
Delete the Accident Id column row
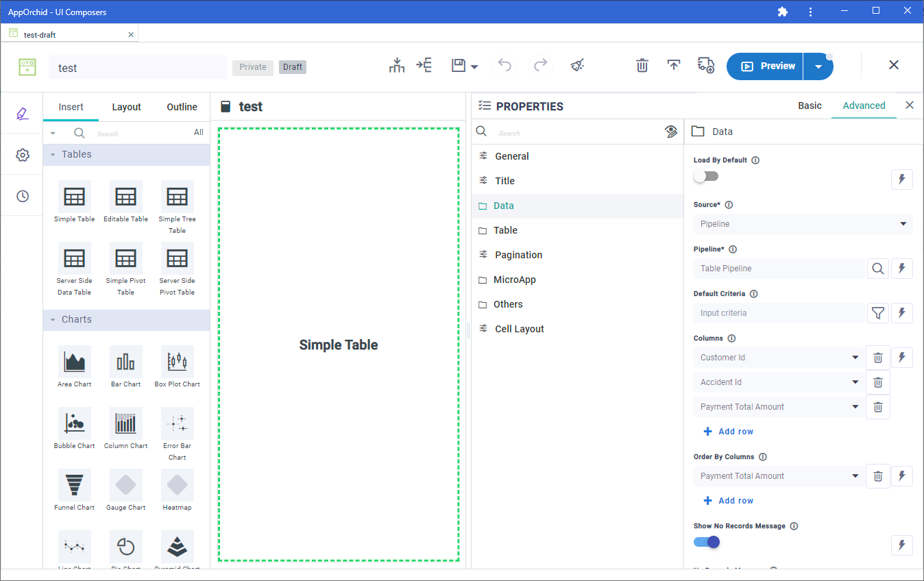[x=877, y=382]
